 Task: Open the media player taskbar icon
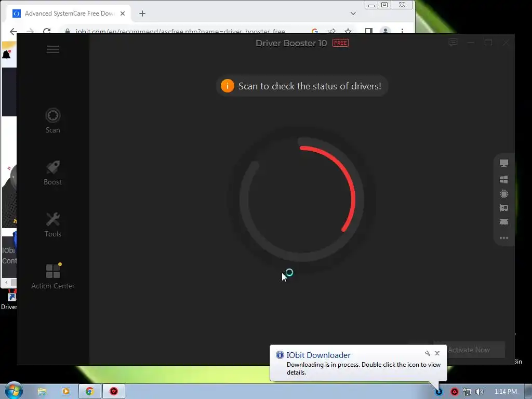(66, 392)
